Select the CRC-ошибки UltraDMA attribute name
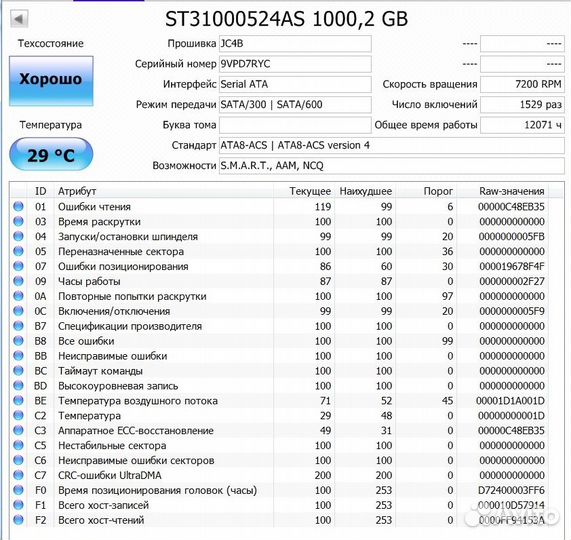571x540 pixels. click(x=110, y=476)
